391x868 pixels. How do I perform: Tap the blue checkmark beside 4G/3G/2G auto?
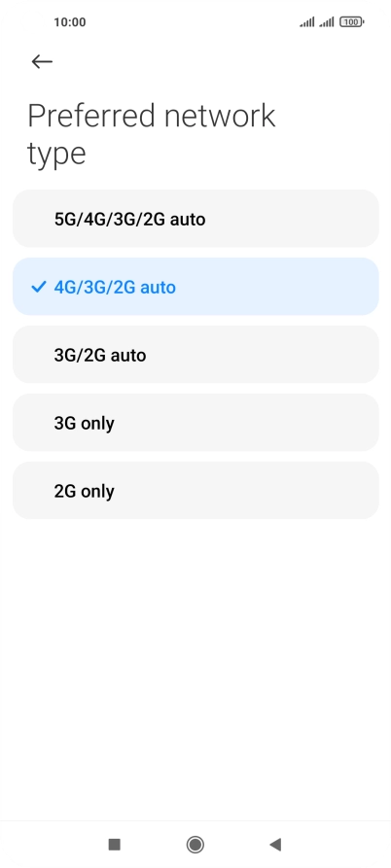coord(38,287)
